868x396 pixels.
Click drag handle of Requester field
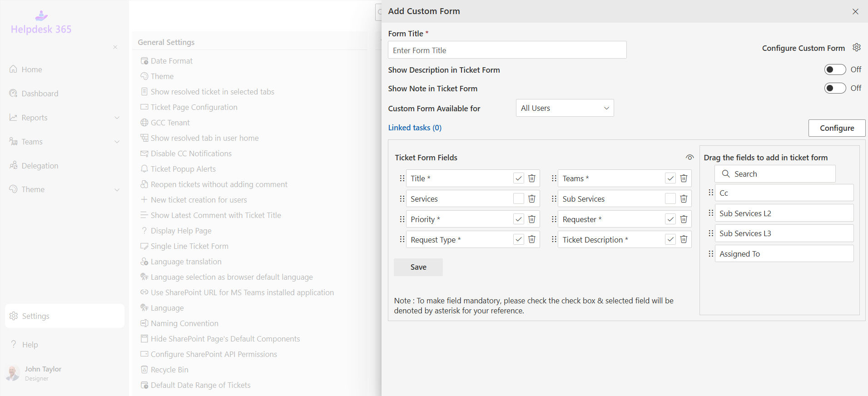pos(554,219)
